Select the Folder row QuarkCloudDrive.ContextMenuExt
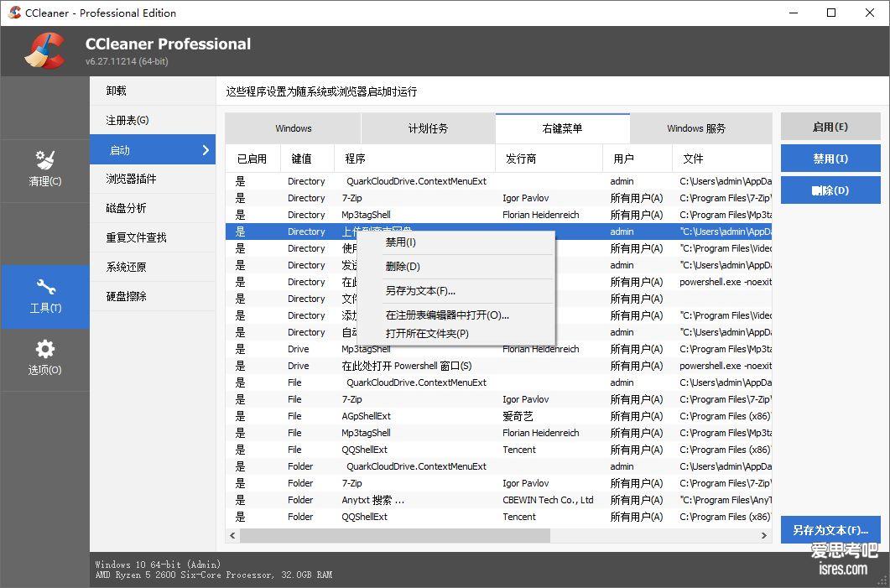 [x=498, y=466]
